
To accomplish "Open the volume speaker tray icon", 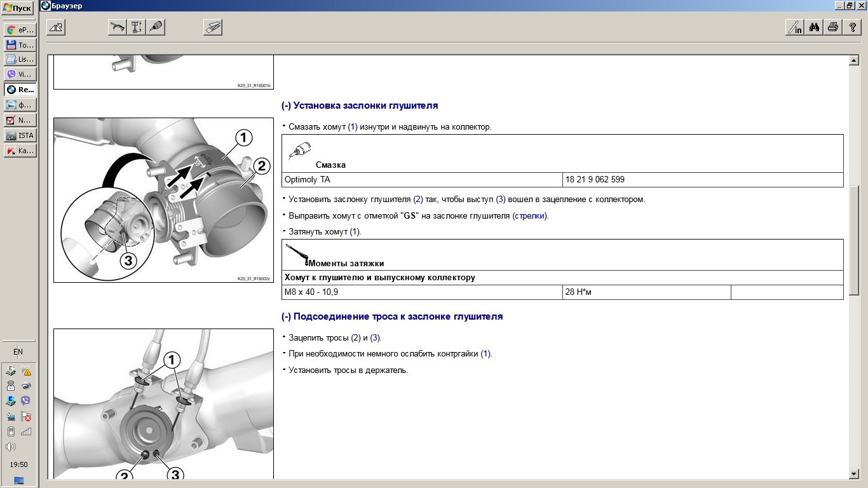I will [11, 447].
